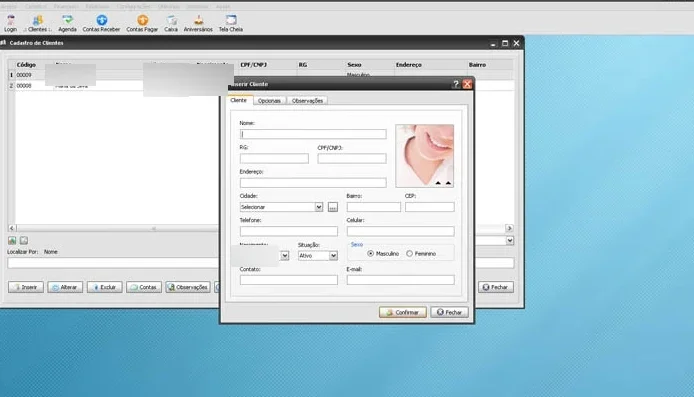Expand the Cidade Selecionar dropdown
This screenshot has height=397, width=694.
point(319,207)
